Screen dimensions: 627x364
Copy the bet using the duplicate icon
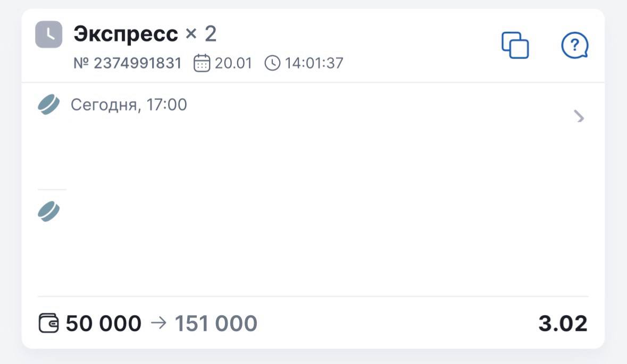[x=515, y=45]
